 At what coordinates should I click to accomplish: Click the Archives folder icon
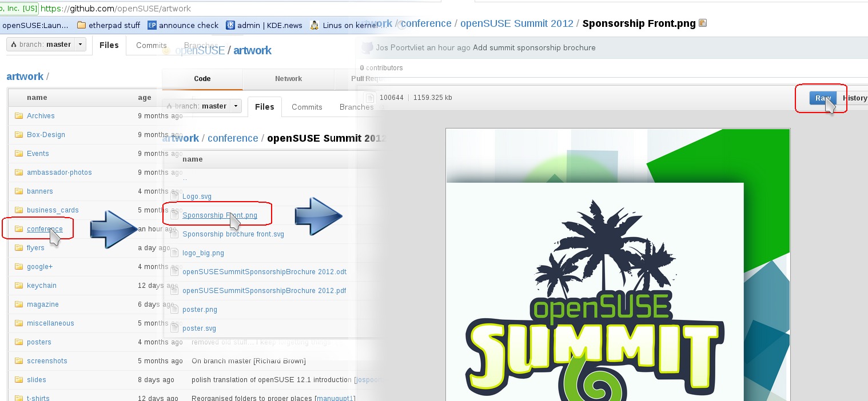pyautogui.click(x=19, y=116)
